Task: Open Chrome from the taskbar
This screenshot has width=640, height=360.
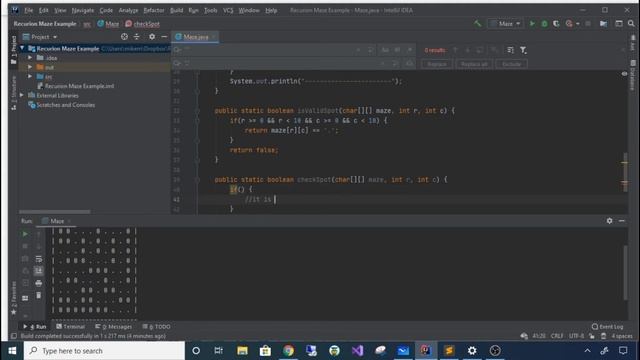Action: tap(289, 351)
